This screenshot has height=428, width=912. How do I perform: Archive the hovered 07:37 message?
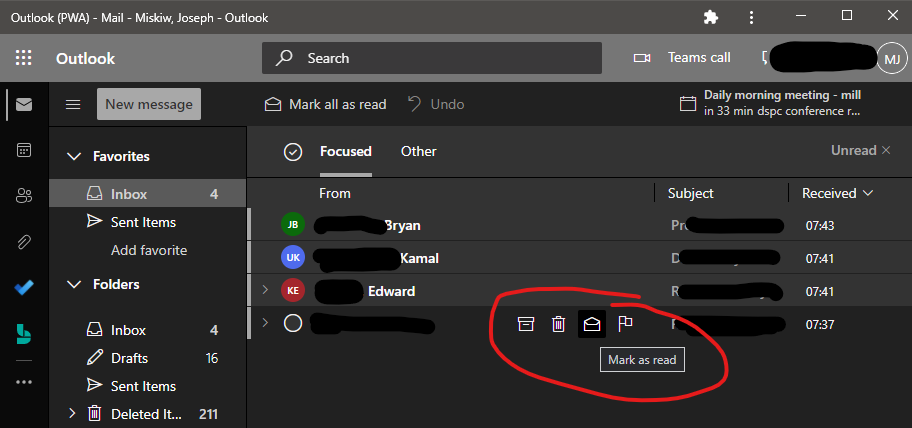[x=526, y=324]
